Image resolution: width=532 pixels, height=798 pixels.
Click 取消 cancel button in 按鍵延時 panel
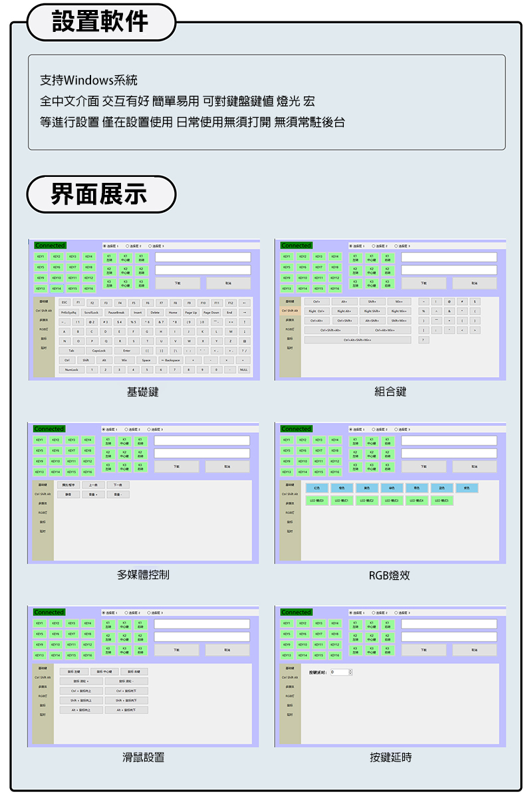(x=474, y=650)
